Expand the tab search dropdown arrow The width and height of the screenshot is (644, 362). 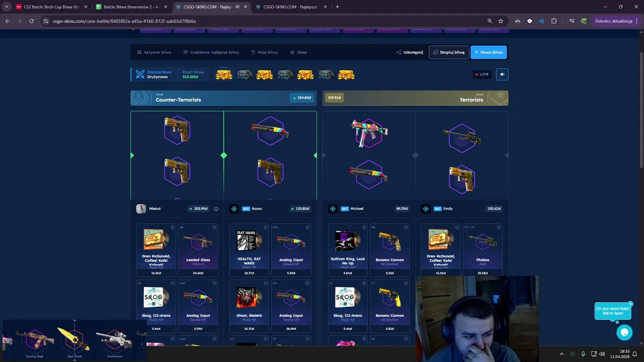point(7,7)
